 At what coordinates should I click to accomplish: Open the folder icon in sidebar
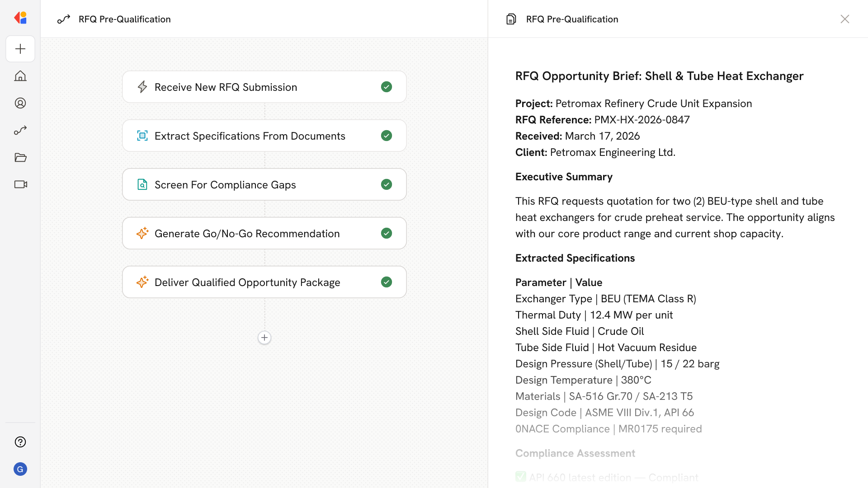pyautogui.click(x=20, y=157)
